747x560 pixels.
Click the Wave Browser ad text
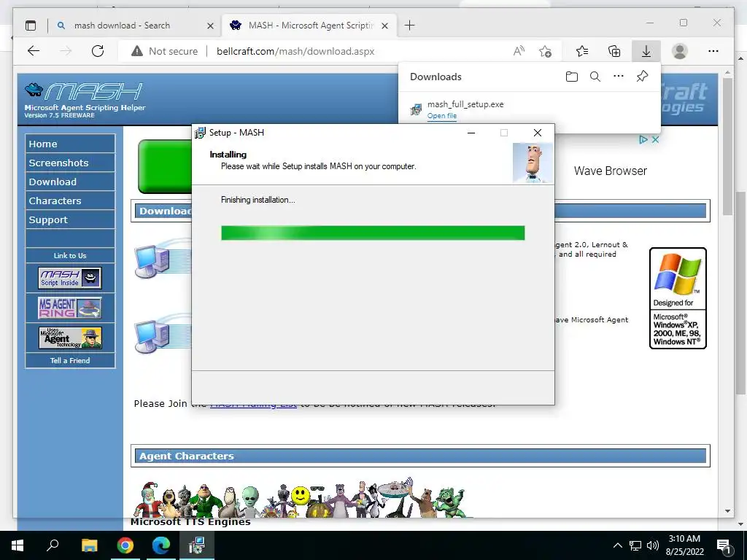(611, 171)
